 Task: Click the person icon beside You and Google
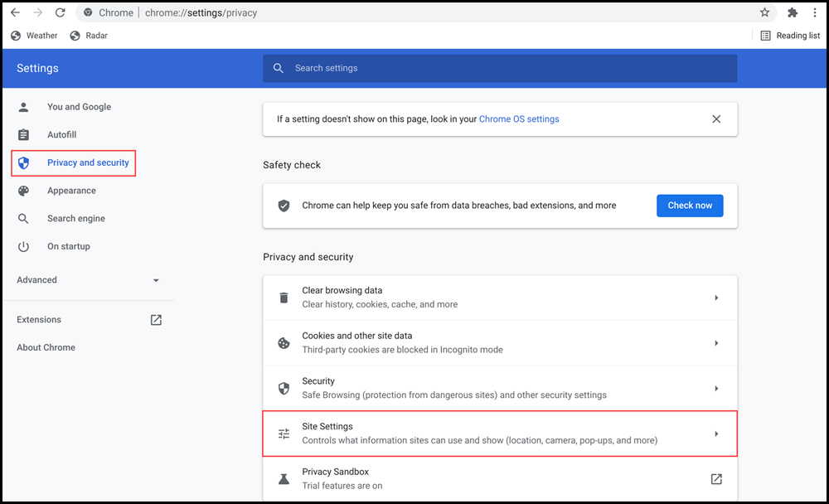[x=23, y=107]
